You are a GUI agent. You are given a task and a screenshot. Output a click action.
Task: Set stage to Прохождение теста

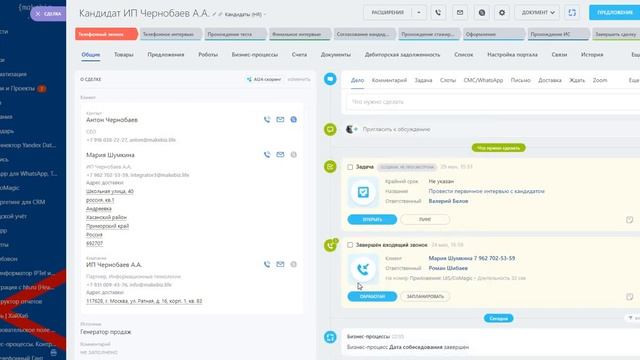click(235, 34)
